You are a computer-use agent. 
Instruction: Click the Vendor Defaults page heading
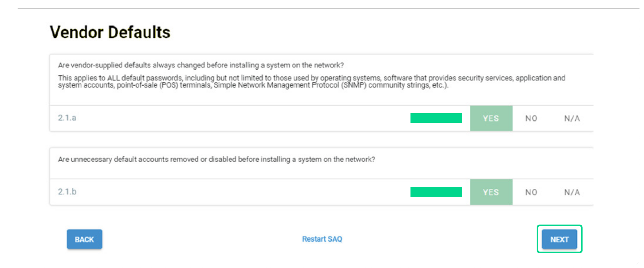pyautogui.click(x=110, y=32)
